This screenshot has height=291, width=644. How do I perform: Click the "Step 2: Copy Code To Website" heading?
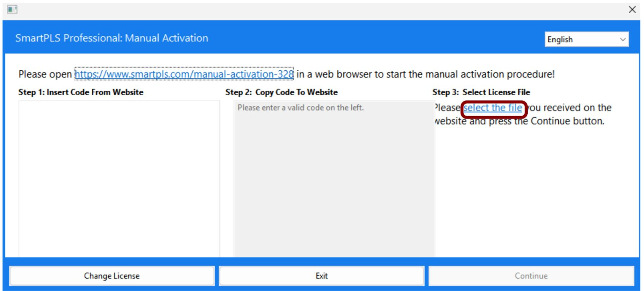point(281,92)
